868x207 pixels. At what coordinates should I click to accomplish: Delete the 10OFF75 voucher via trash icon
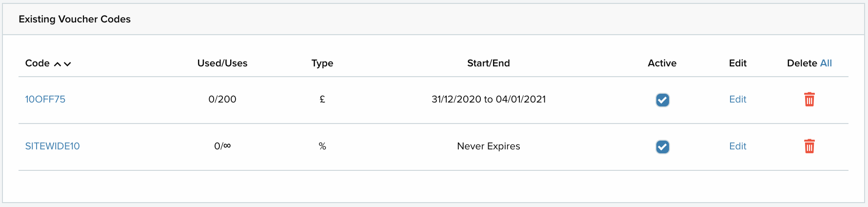tap(809, 100)
